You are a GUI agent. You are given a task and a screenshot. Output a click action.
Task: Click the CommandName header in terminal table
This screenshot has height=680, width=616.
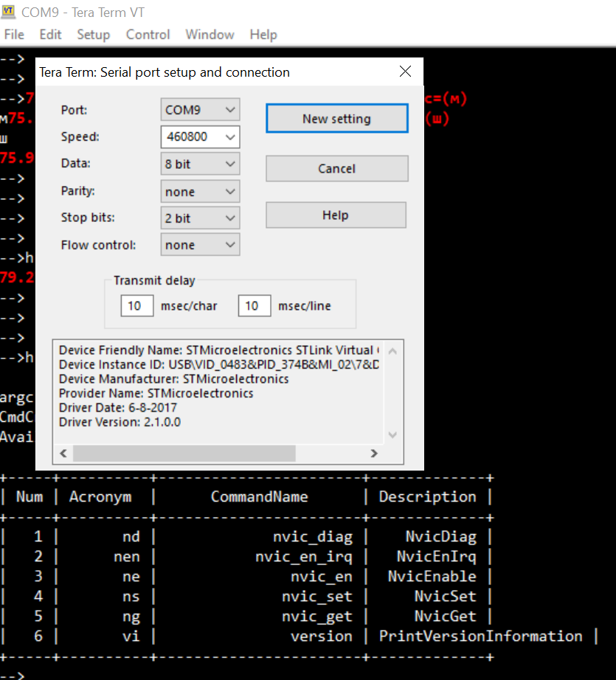click(260, 496)
